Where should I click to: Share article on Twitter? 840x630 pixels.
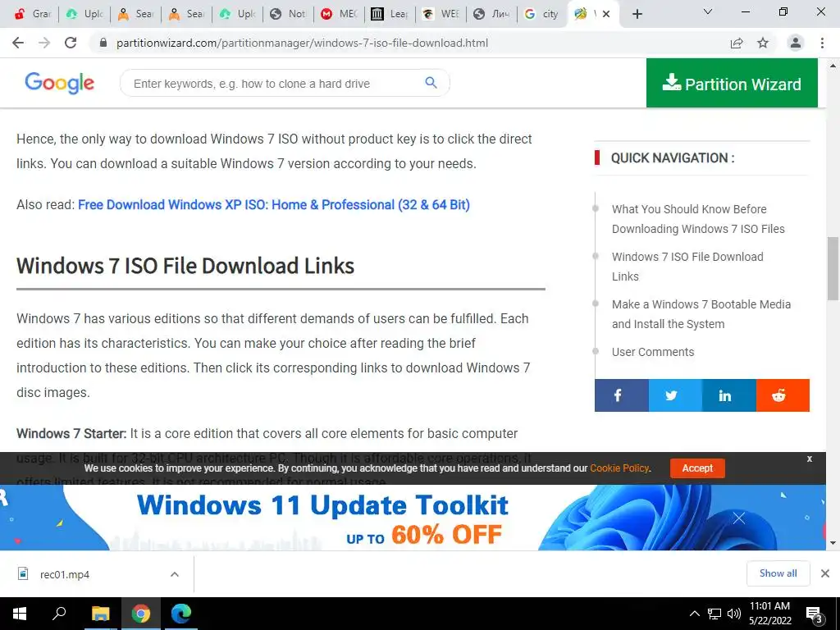coord(675,395)
